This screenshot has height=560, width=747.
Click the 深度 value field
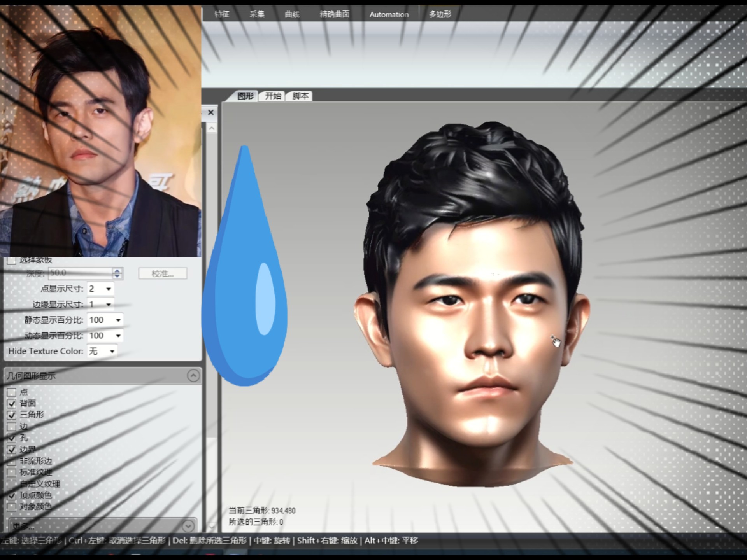point(79,273)
